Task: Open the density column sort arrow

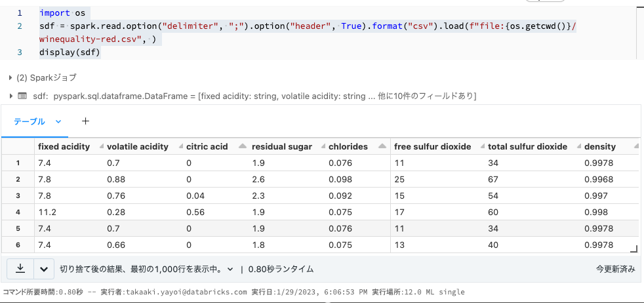Action: tap(636, 146)
